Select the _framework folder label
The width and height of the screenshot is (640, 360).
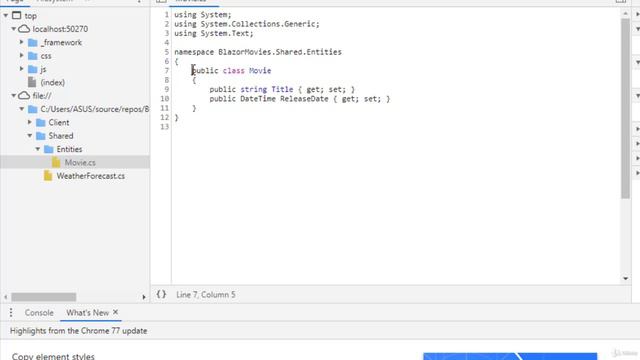[61, 42]
